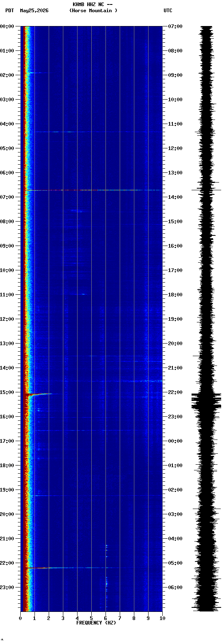Select the 16:00 label on the UTC axis
This screenshot has width=224, height=644.
tap(175, 246)
